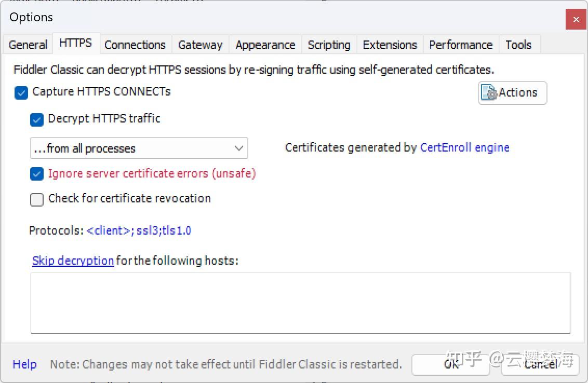Go to the Extensions tab
The width and height of the screenshot is (588, 383).
coord(390,45)
